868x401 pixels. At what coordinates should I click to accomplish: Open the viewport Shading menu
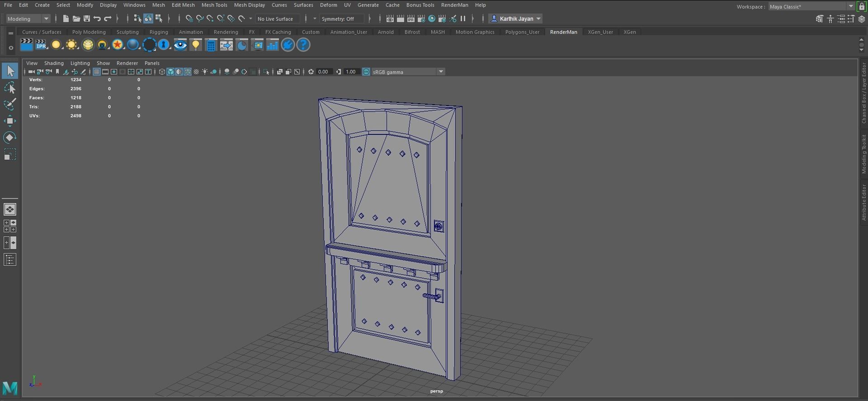pos(54,63)
